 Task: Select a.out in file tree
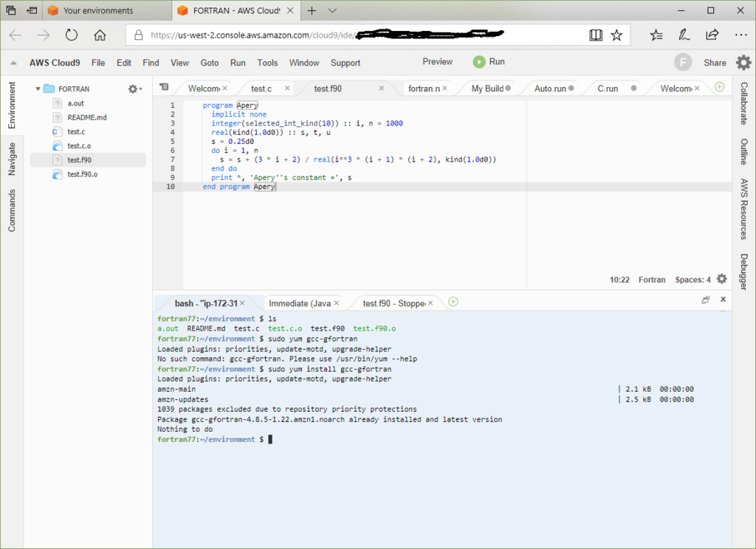[x=76, y=103]
